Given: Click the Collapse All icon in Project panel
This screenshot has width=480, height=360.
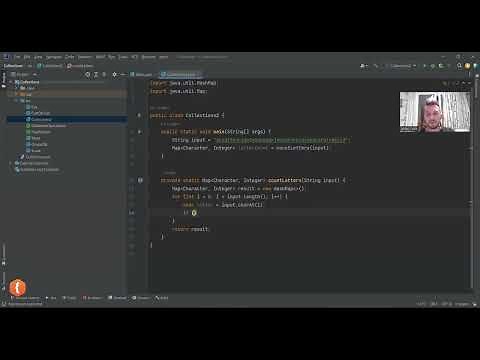Looking at the screenshot, I should [104, 74].
